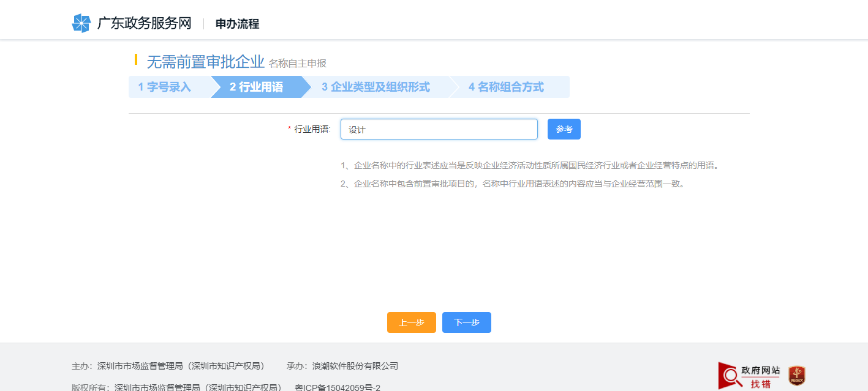The image size is (868, 391).
Task: Click the blue arrow shape of step 2
Action: pos(257,87)
